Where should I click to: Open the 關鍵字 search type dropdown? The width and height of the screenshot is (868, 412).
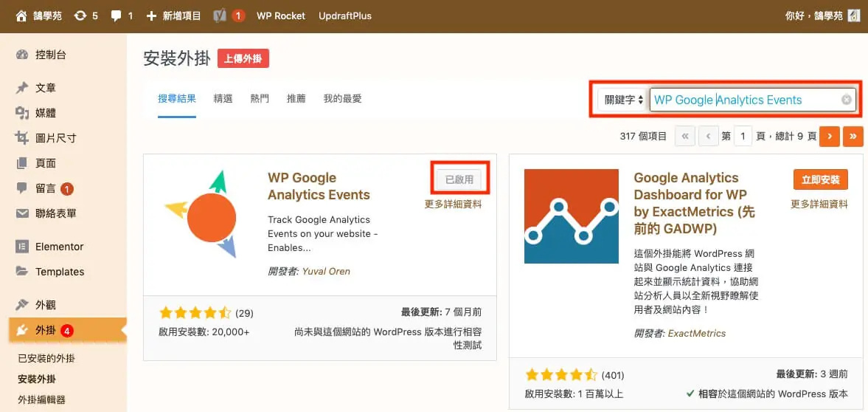(x=622, y=100)
